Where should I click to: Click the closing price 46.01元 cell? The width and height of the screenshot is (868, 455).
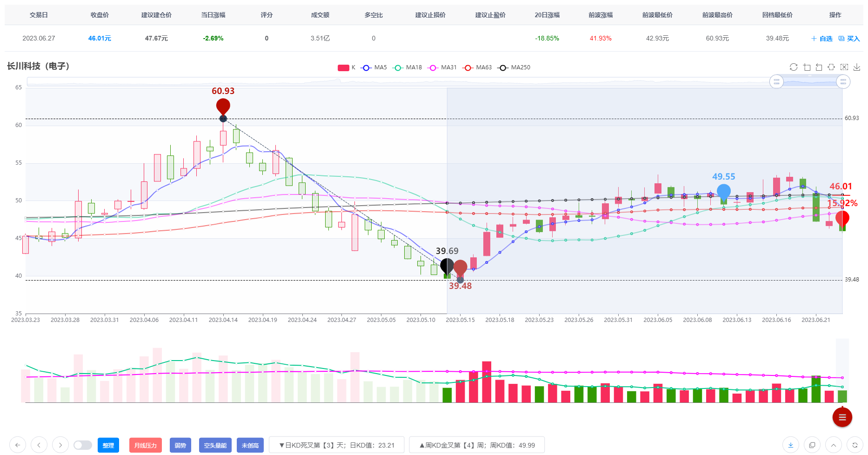point(100,38)
